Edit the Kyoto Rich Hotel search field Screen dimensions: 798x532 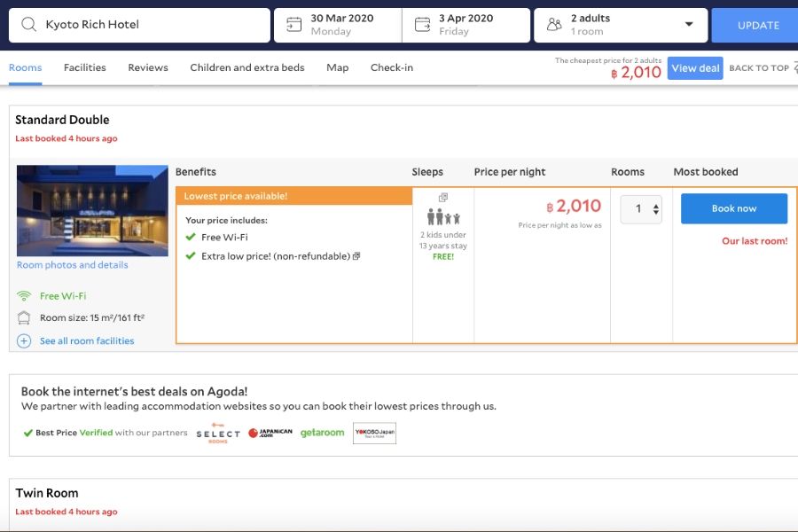tap(139, 25)
